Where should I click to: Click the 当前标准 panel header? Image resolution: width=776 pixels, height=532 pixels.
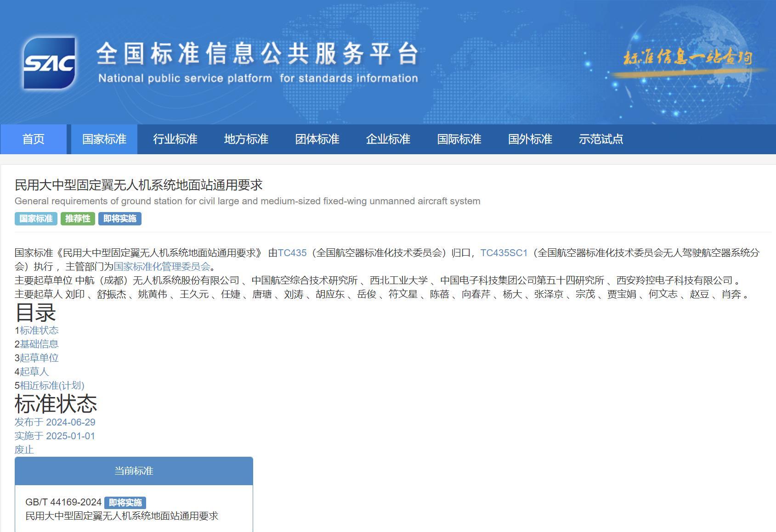(134, 471)
